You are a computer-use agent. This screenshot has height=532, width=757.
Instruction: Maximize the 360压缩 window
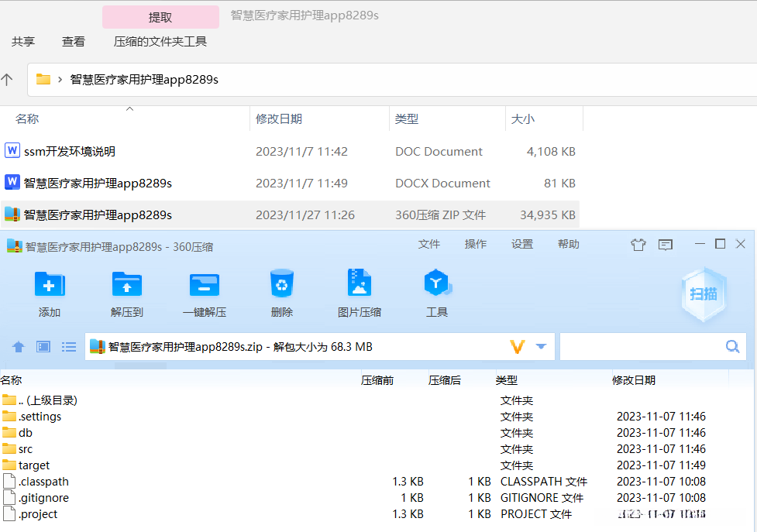click(720, 244)
